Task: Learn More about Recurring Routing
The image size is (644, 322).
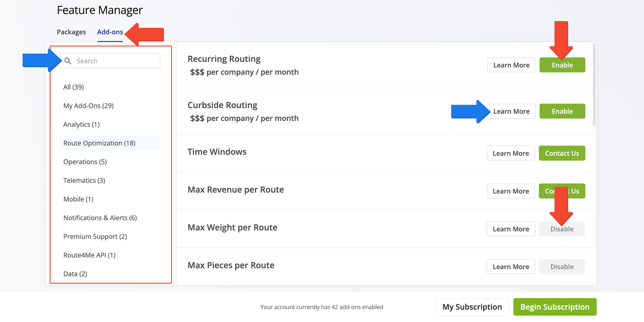Action: 511,65
